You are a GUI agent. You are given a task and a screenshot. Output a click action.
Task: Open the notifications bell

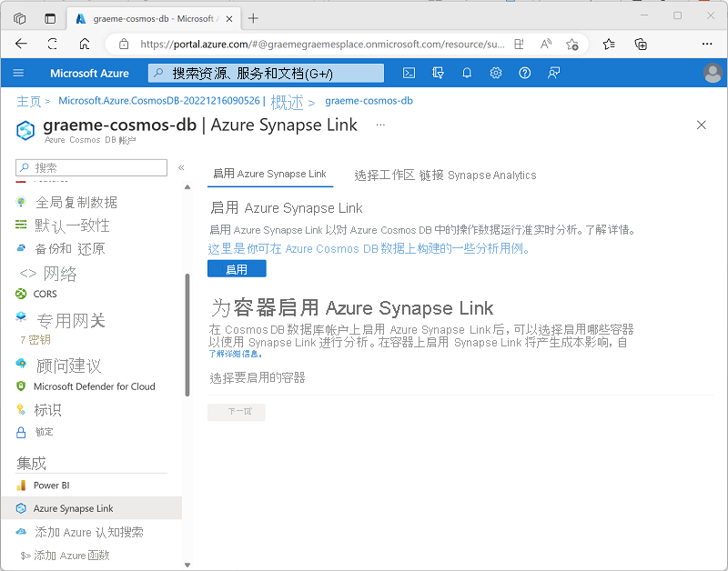pos(467,74)
